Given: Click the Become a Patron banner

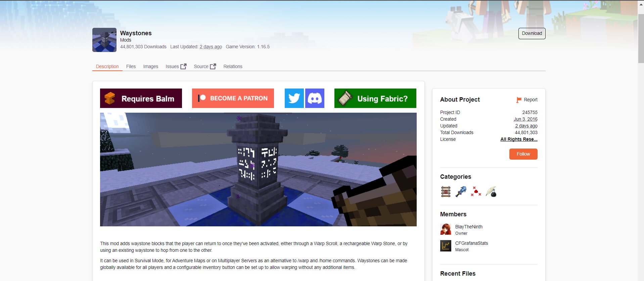Looking at the screenshot, I should [x=233, y=98].
